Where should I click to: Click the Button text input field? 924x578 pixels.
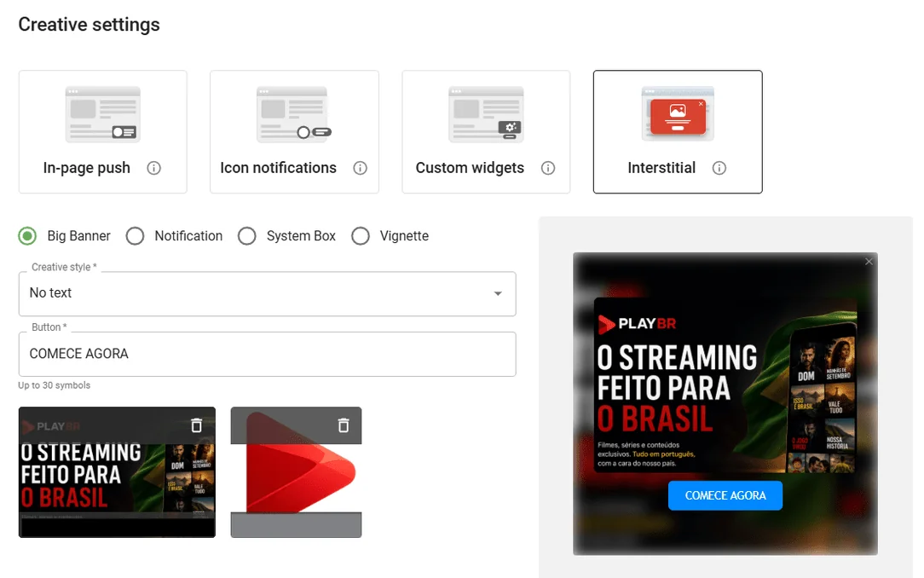[x=268, y=354]
